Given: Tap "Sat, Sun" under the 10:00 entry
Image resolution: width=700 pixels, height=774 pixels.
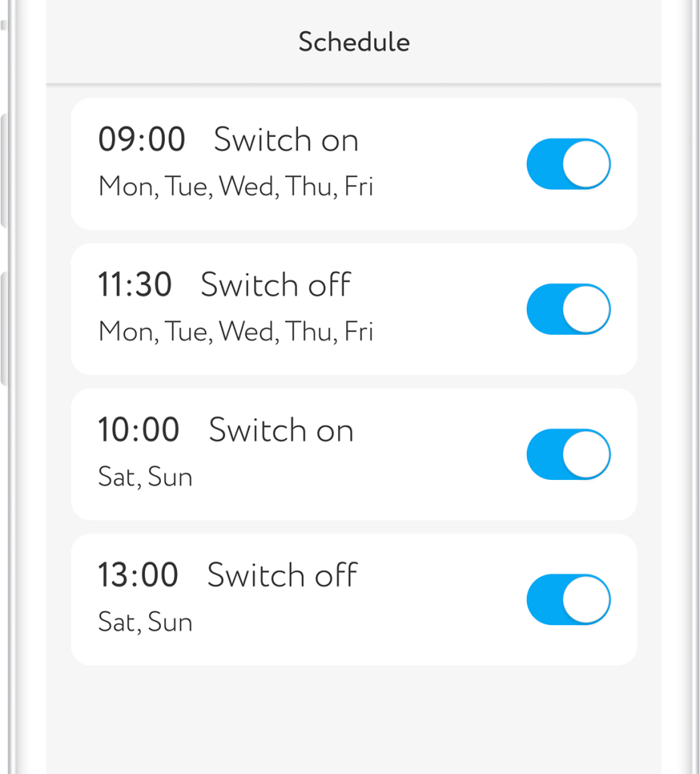Looking at the screenshot, I should pyautogui.click(x=145, y=477).
